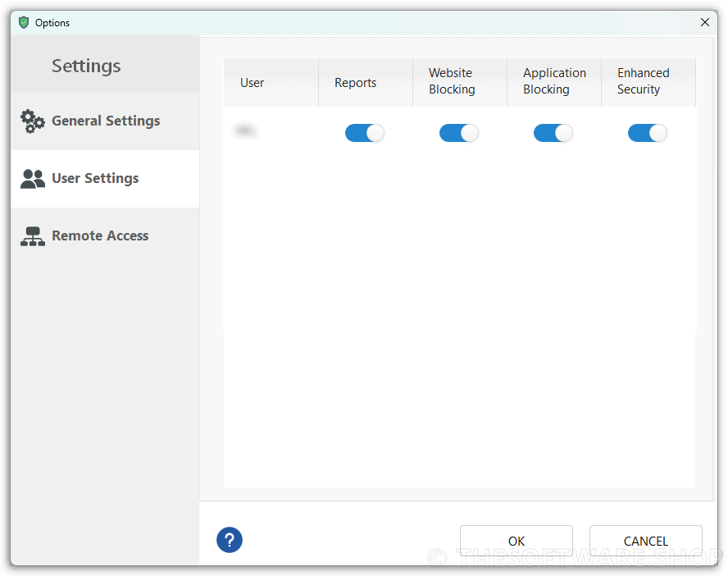
Task: Click the green shield icon in title bar
Action: tap(24, 22)
